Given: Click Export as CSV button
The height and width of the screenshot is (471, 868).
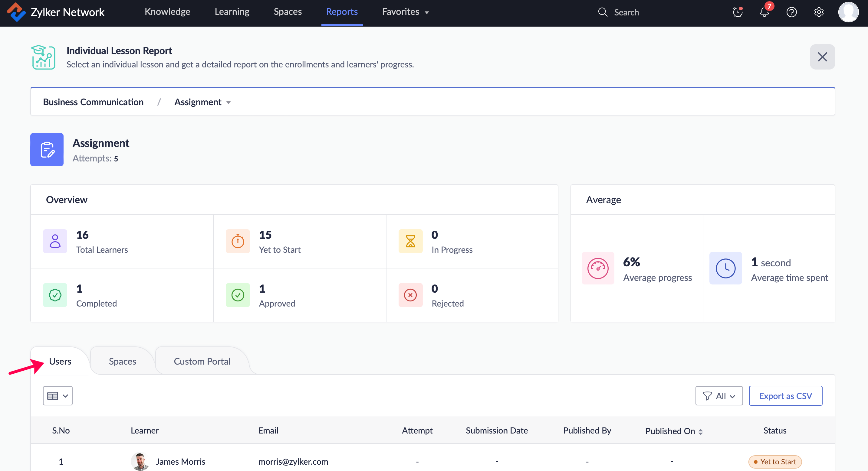Looking at the screenshot, I should point(785,396).
